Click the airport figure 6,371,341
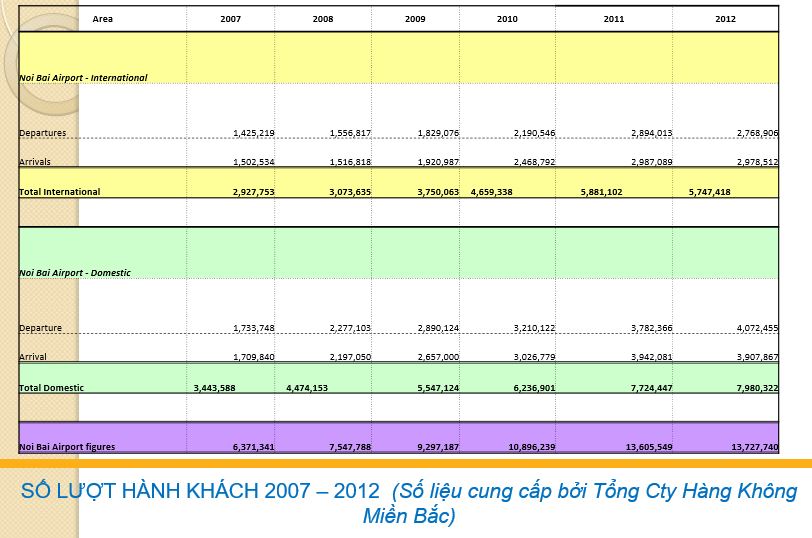 [x=254, y=447]
